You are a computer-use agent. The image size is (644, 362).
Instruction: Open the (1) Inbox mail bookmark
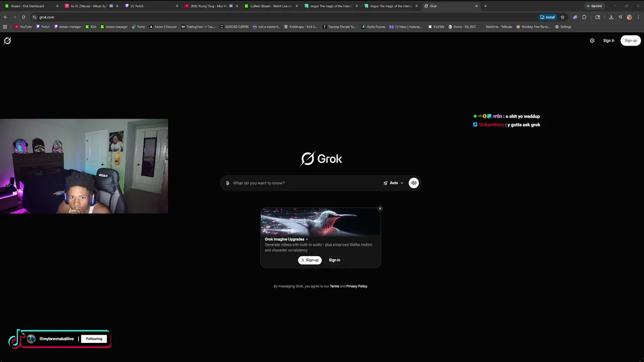tap(406, 27)
